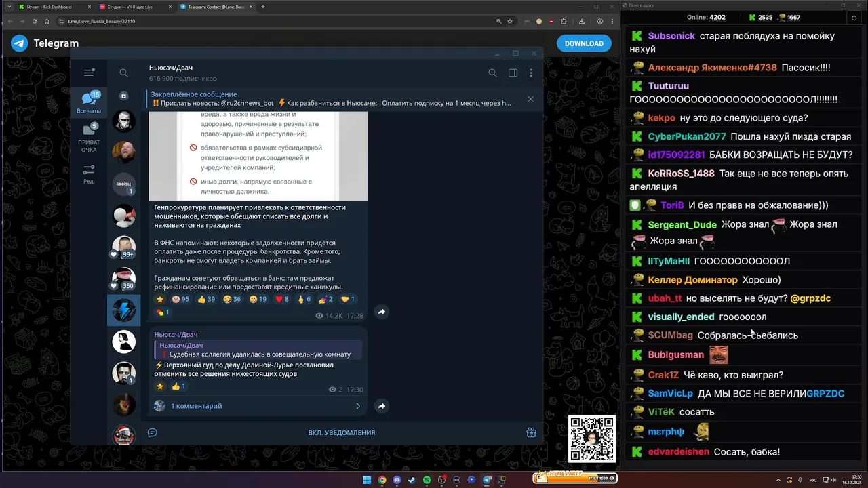Switch to Студия — VK Видео Live tab
The height and width of the screenshot is (488, 868).
135,7
